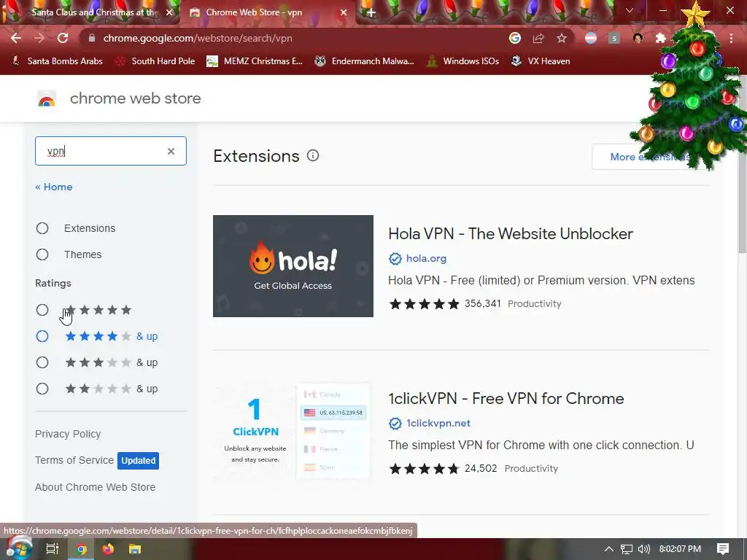Open Windows ISOs bookmark
The width and height of the screenshot is (747, 560).
[x=462, y=61]
